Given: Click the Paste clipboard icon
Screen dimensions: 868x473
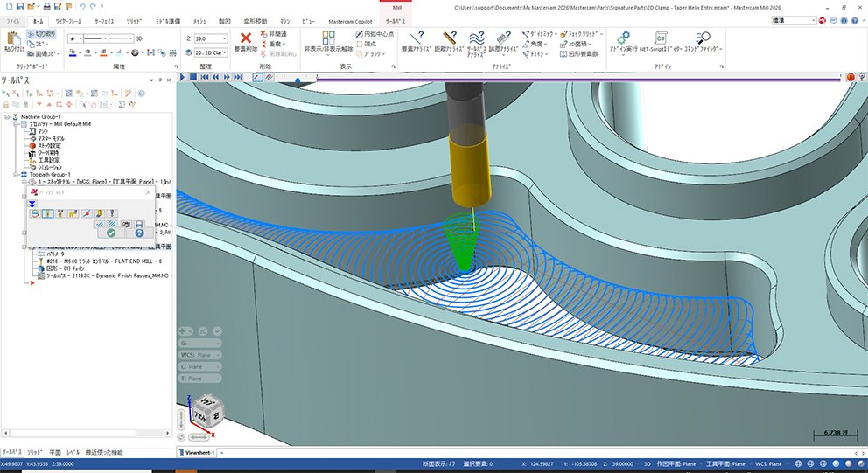Looking at the screenshot, I should 14,38.
